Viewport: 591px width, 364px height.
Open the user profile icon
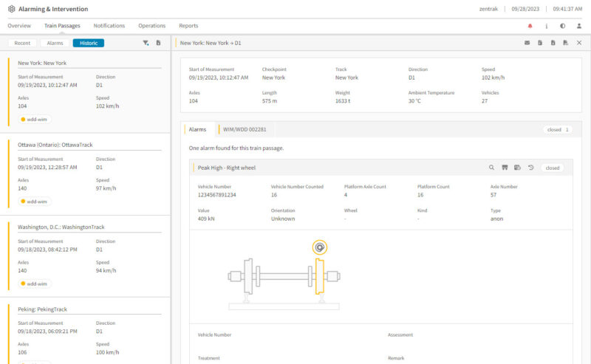point(579,26)
